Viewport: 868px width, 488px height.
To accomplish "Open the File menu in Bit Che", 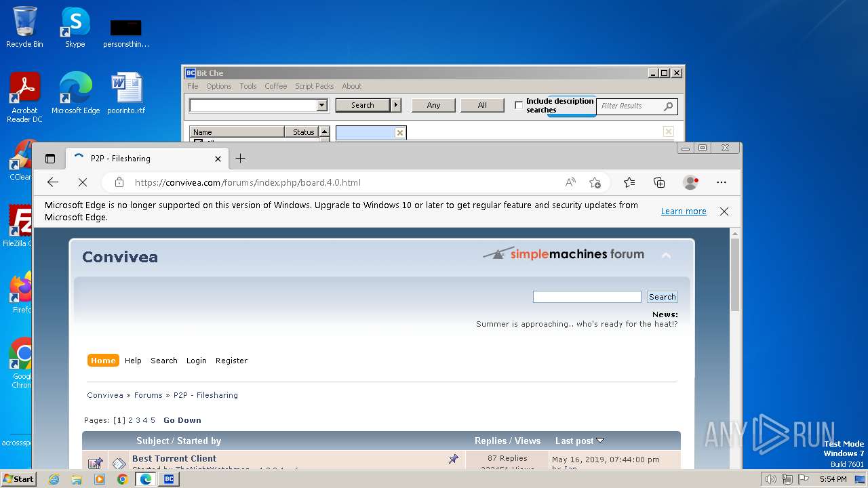I will pyautogui.click(x=193, y=86).
